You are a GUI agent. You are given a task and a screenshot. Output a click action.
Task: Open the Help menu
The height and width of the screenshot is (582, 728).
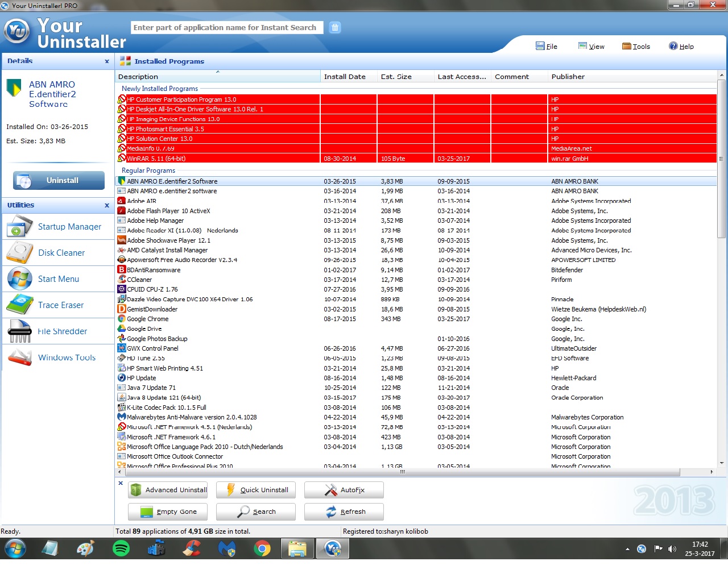click(x=681, y=47)
